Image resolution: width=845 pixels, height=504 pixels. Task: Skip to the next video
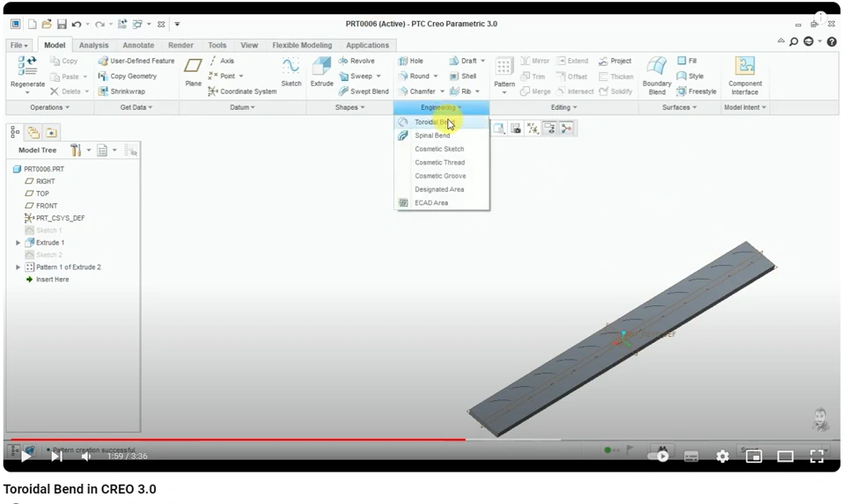click(56, 457)
